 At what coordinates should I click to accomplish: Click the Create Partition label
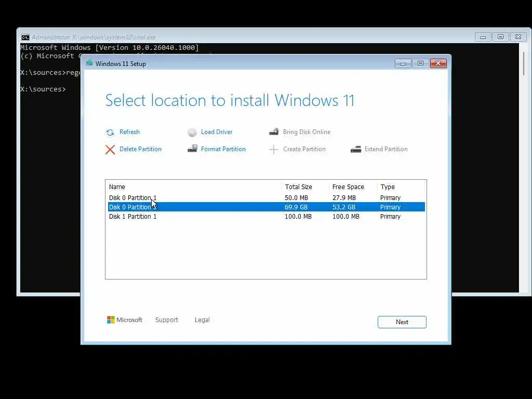(304, 149)
